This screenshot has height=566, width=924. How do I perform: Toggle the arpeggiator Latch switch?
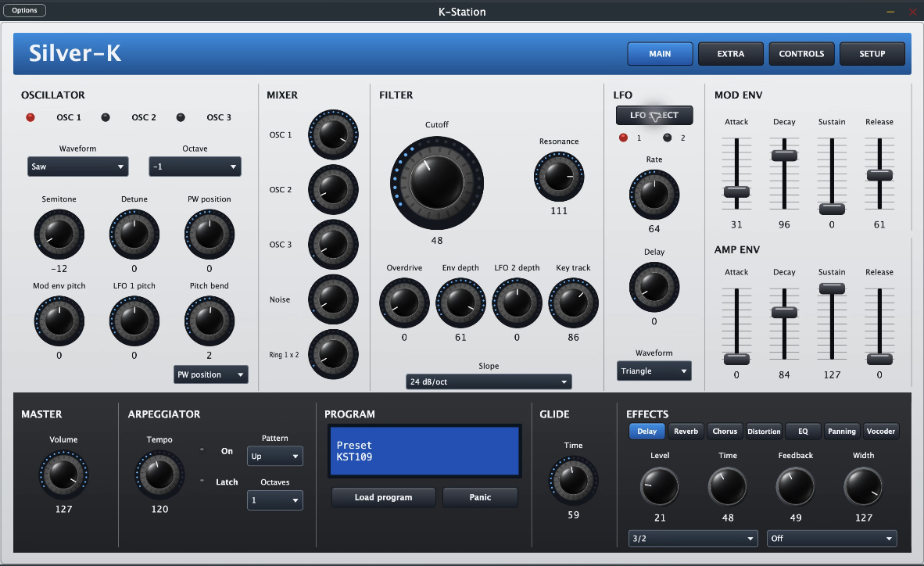pos(202,481)
